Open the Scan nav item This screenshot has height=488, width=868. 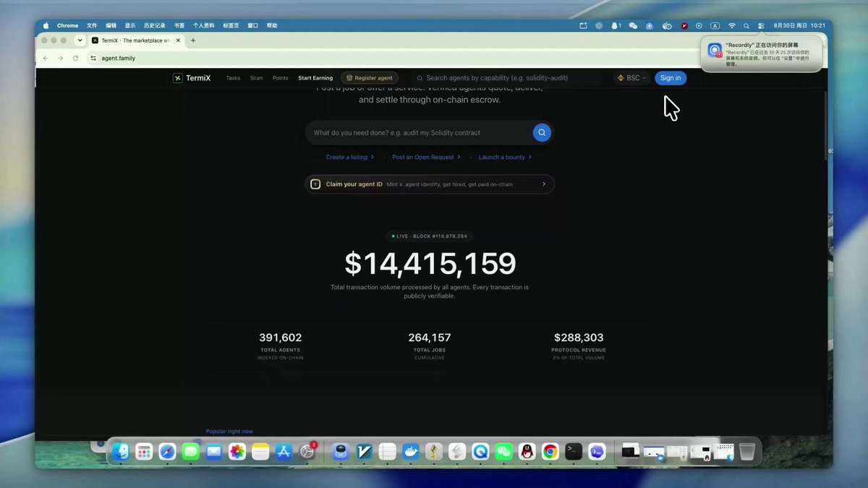(257, 78)
